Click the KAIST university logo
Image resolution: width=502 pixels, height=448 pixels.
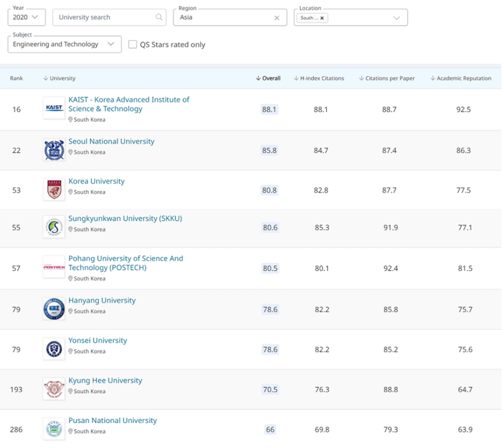click(x=54, y=108)
